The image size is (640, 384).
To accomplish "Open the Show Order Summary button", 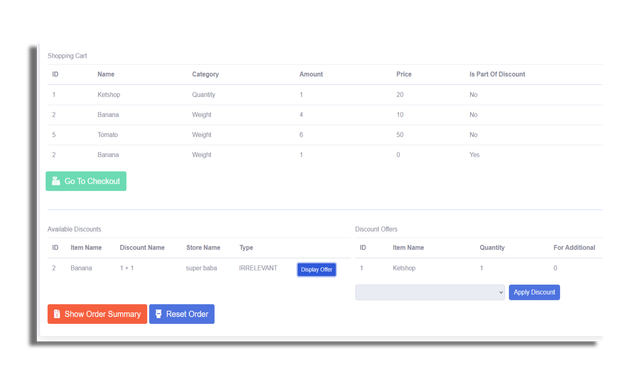I will 97,314.
